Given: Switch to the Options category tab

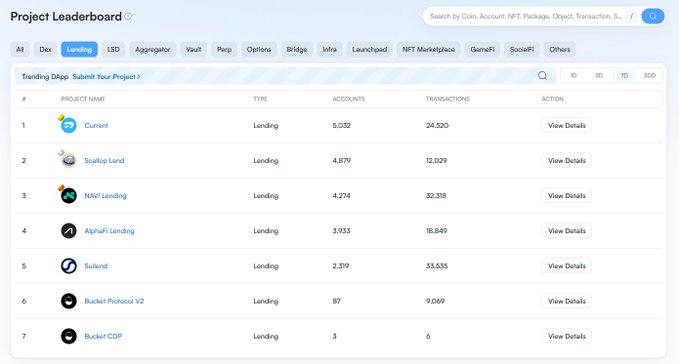Looking at the screenshot, I should pyautogui.click(x=259, y=49).
